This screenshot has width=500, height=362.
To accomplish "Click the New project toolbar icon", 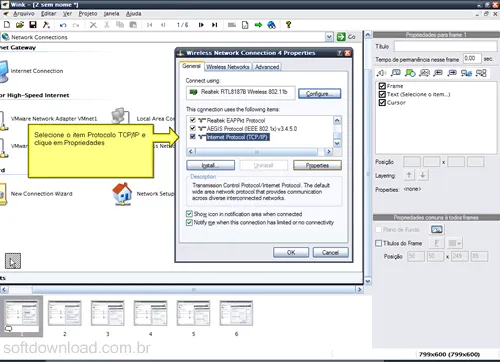I will pos(7,25).
